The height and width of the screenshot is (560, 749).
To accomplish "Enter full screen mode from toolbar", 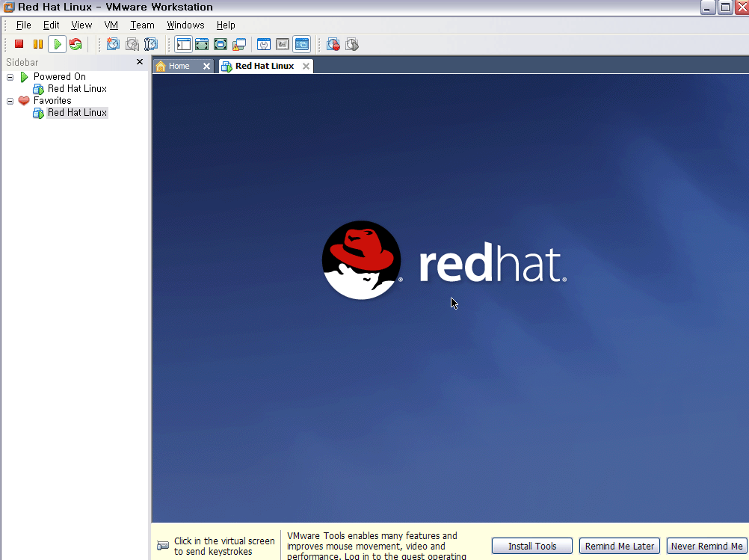I will pos(221,44).
